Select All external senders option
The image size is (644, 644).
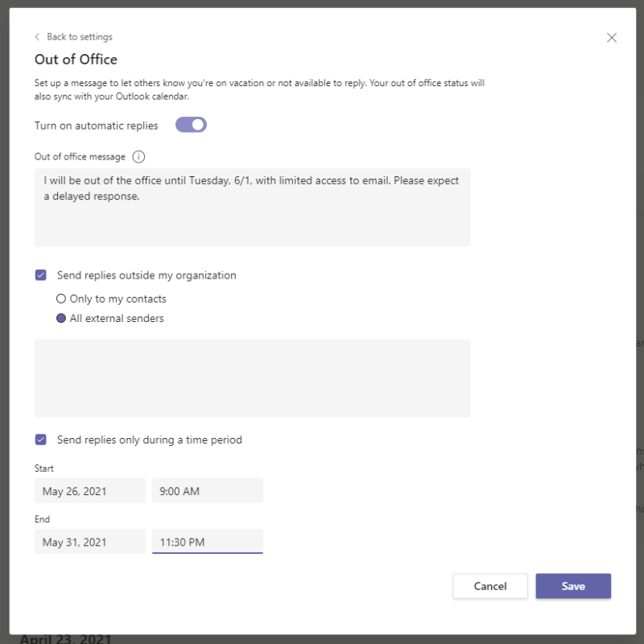(x=61, y=318)
